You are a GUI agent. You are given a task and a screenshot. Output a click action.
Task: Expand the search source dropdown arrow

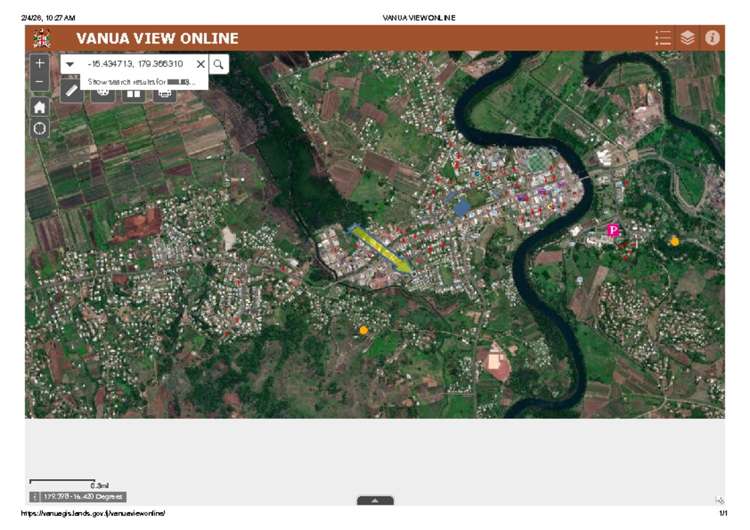pos(70,64)
